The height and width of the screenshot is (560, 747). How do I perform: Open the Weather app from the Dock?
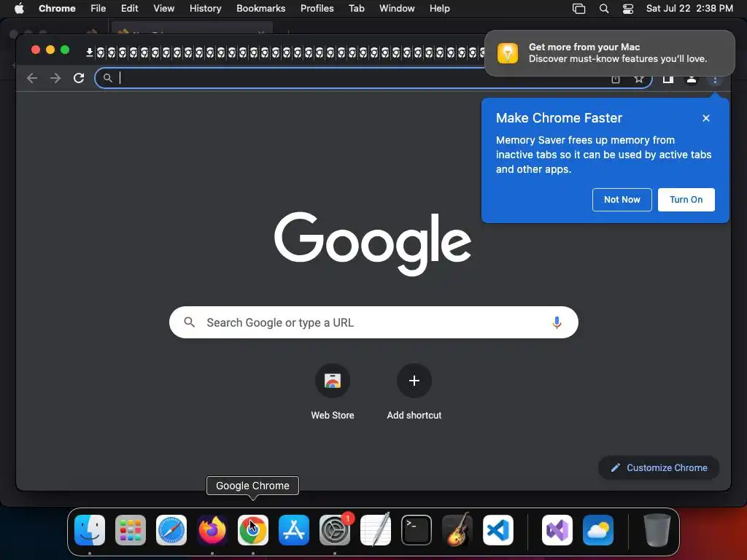(598, 530)
